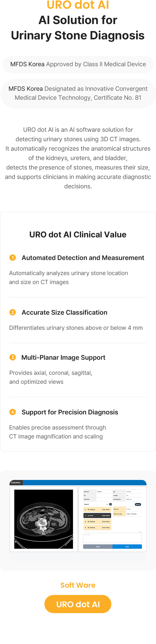This screenshot has width=156, height=644.
Task: Select stone entry 4 Rt. Kidney
Action: 97,528
